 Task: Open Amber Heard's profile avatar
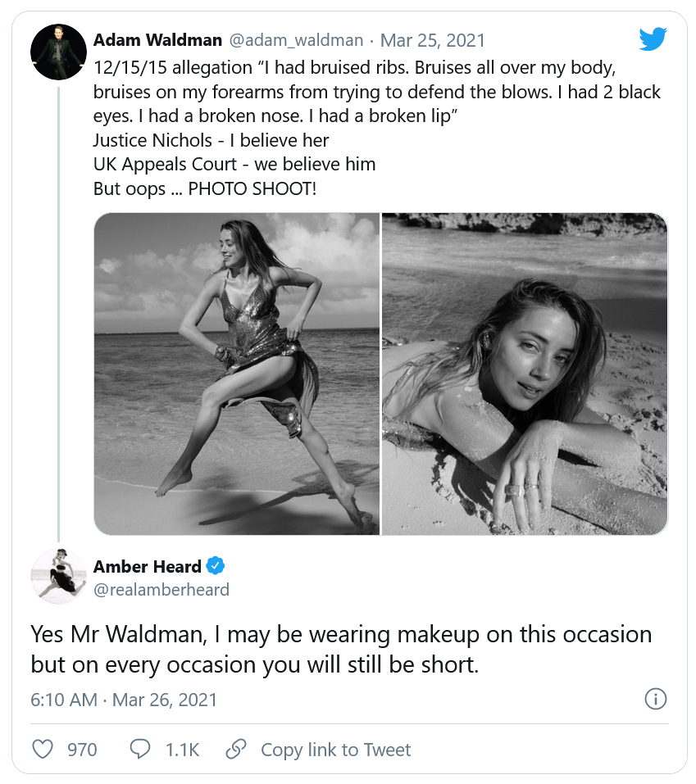(x=58, y=576)
